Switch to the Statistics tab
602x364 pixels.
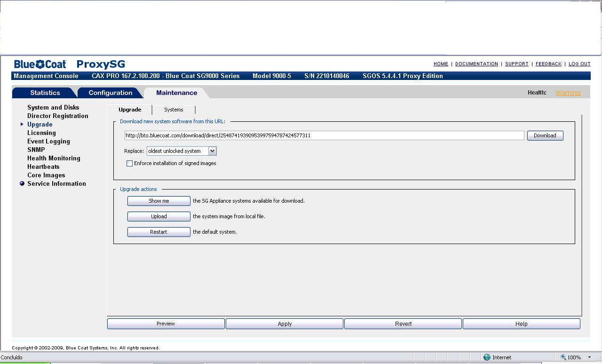[x=45, y=93]
